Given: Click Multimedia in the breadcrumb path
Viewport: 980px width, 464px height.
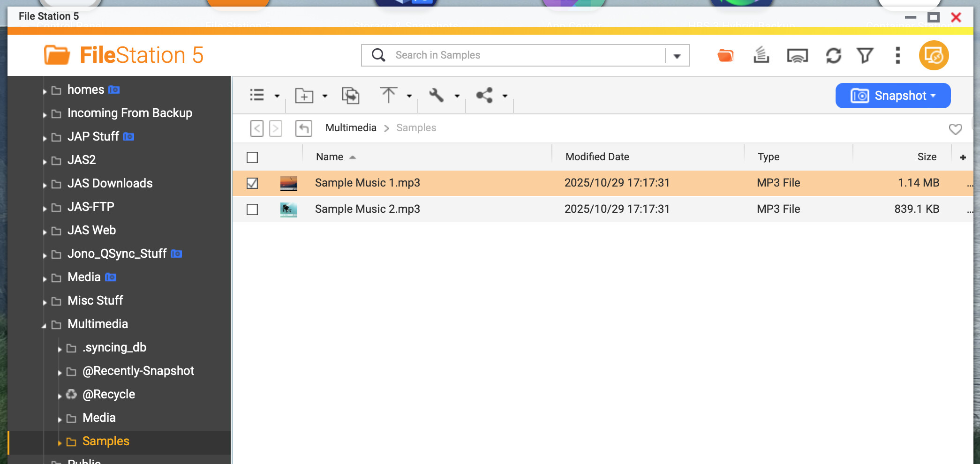Looking at the screenshot, I should coord(351,128).
